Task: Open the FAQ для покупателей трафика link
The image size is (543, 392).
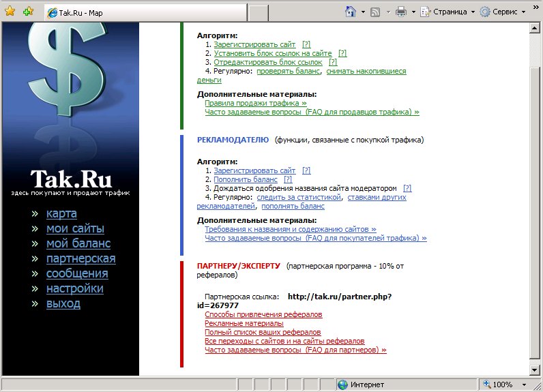Action: click(316, 239)
